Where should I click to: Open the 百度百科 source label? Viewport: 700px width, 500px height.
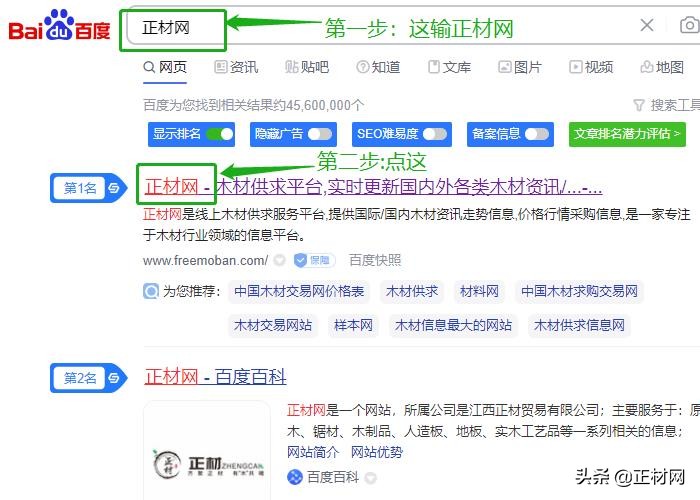333,477
